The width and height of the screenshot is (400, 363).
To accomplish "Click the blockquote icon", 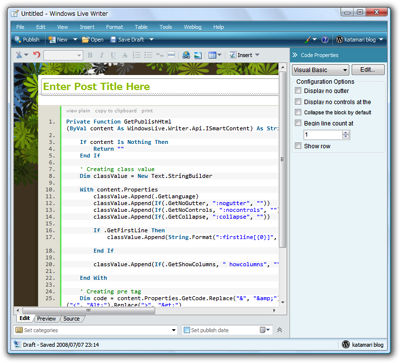I will pyautogui.click(x=159, y=55).
